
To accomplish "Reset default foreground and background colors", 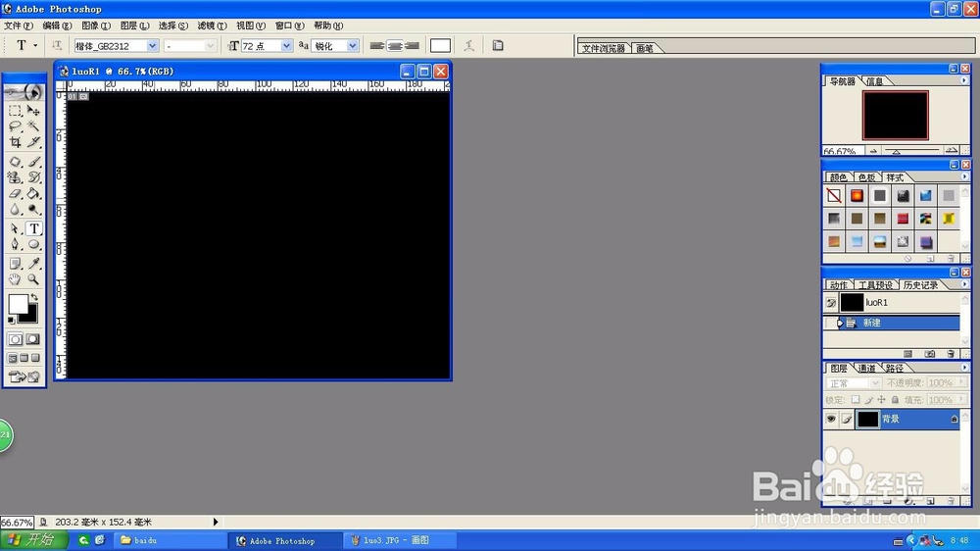I will point(11,321).
